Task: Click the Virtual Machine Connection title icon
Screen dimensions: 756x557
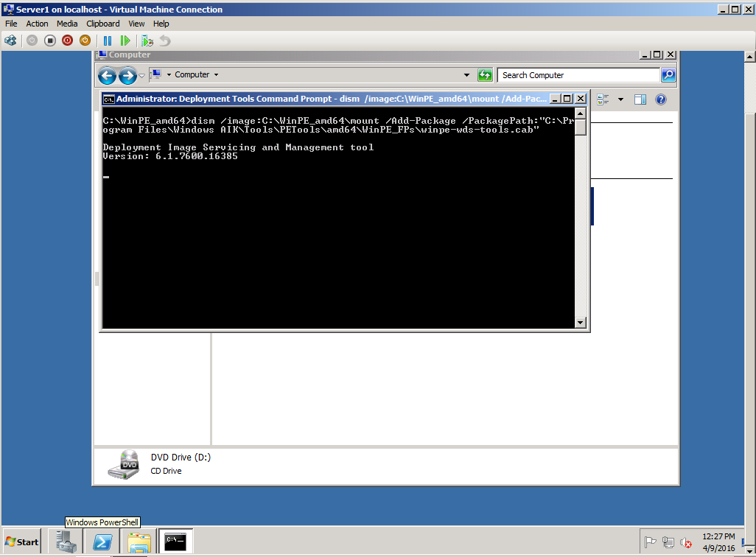Action: point(8,9)
